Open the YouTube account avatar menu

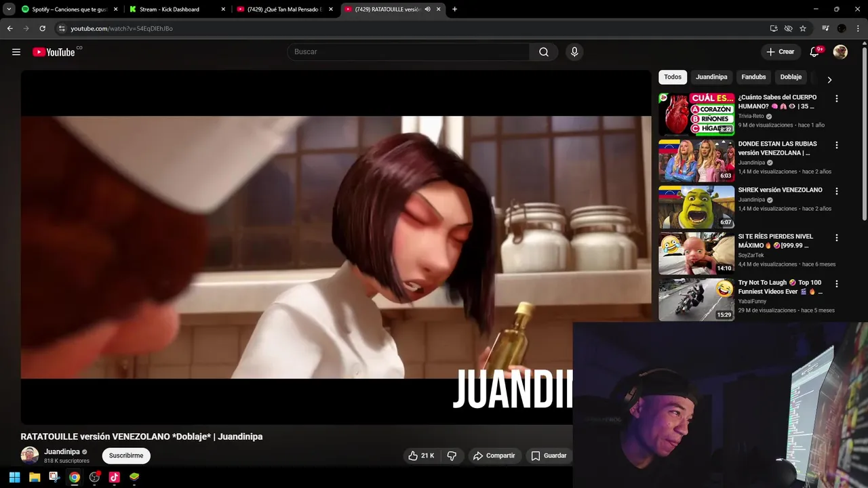840,52
